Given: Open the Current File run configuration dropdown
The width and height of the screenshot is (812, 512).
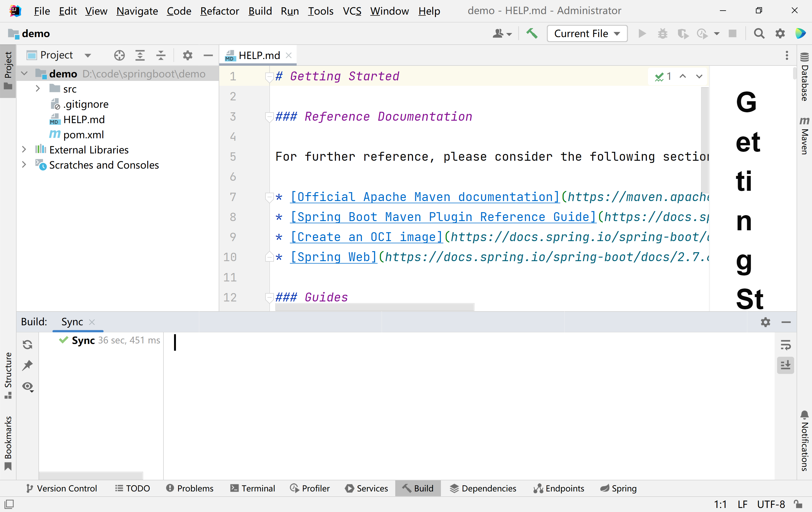Looking at the screenshot, I should click(x=587, y=34).
